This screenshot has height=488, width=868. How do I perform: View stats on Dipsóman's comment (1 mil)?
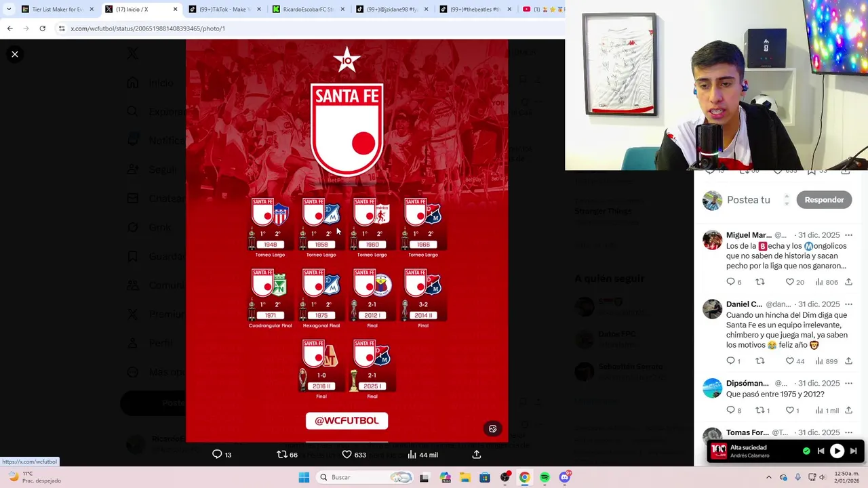click(x=827, y=410)
